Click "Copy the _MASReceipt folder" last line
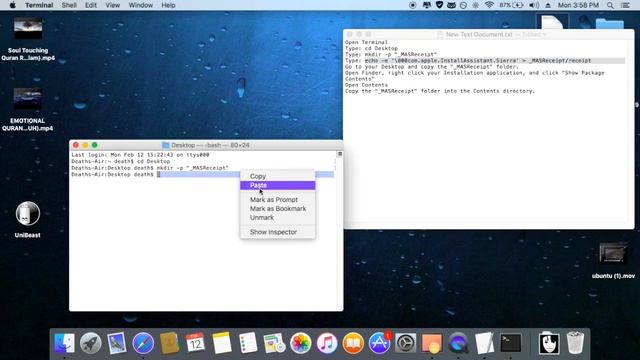 [440, 91]
